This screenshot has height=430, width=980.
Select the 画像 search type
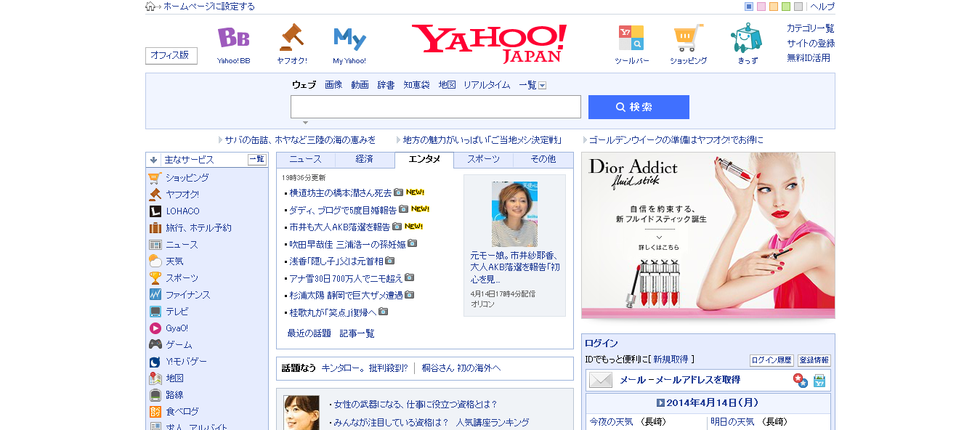click(x=333, y=85)
